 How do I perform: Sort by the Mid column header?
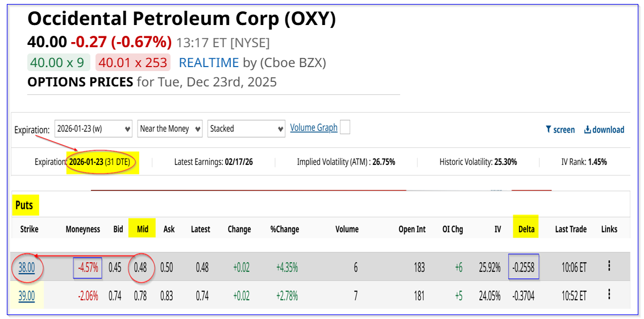point(143,229)
